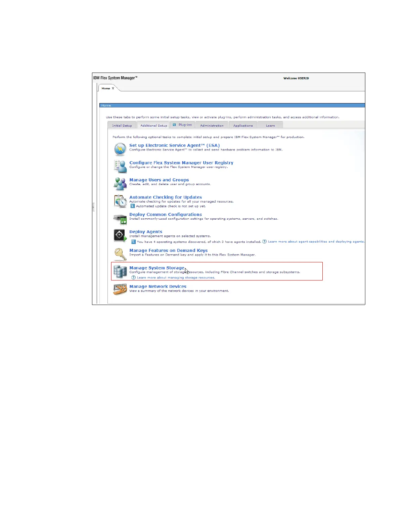The height and width of the screenshot is (532, 411).
Task: Click the Manage System Storage database icon
Action: [120, 271]
